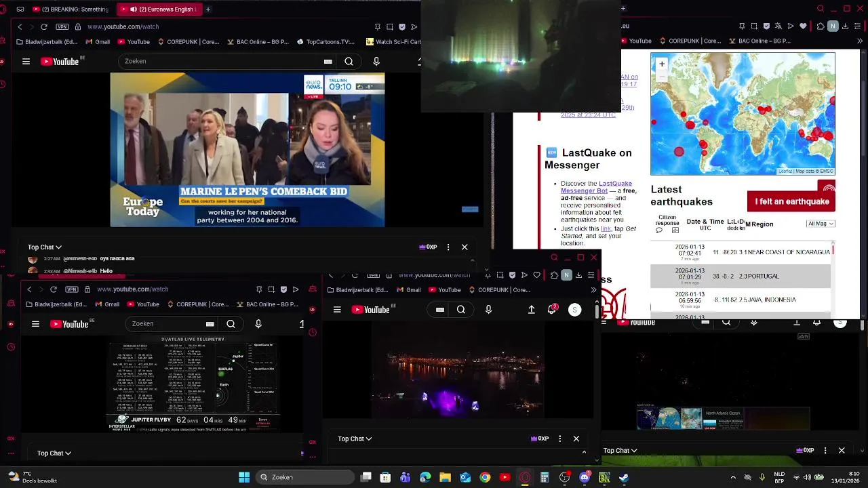Image resolution: width=868 pixels, height=488 pixels.
Task: Close the chat panel in Euronews window
Action: pos(465,247)
